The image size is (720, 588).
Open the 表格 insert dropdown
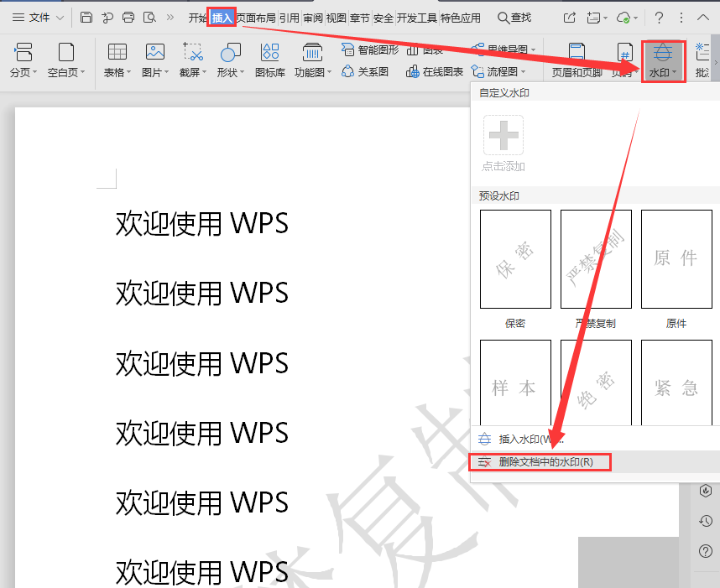coord(117,60)
